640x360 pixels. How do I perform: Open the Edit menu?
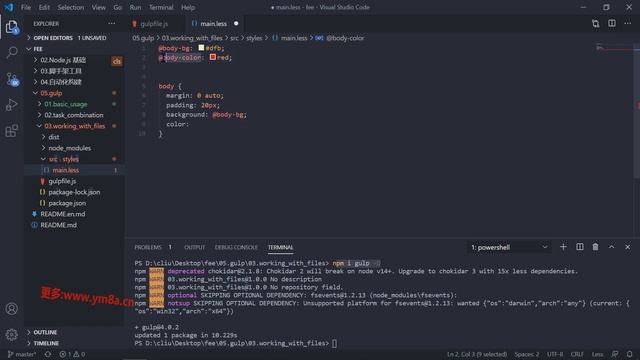44,7
